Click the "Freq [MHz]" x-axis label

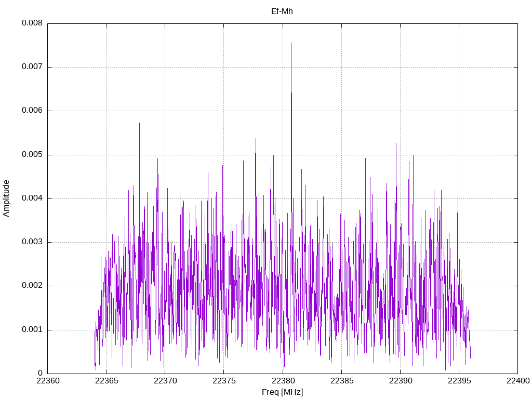pyautogui.click(x=282, y=392)
